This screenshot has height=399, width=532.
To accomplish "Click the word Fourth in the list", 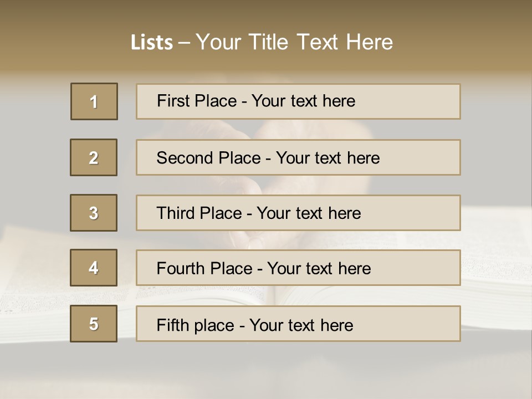I will click(181, 268).
